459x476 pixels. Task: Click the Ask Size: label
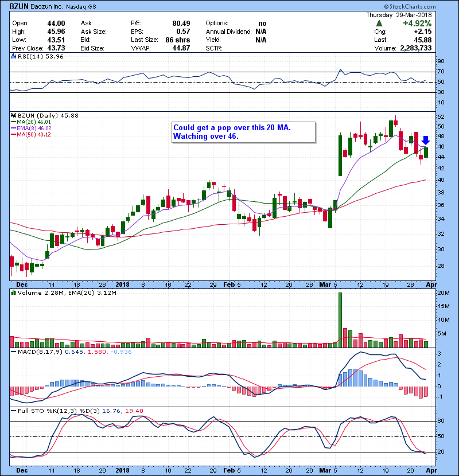(x=94, y=32)
